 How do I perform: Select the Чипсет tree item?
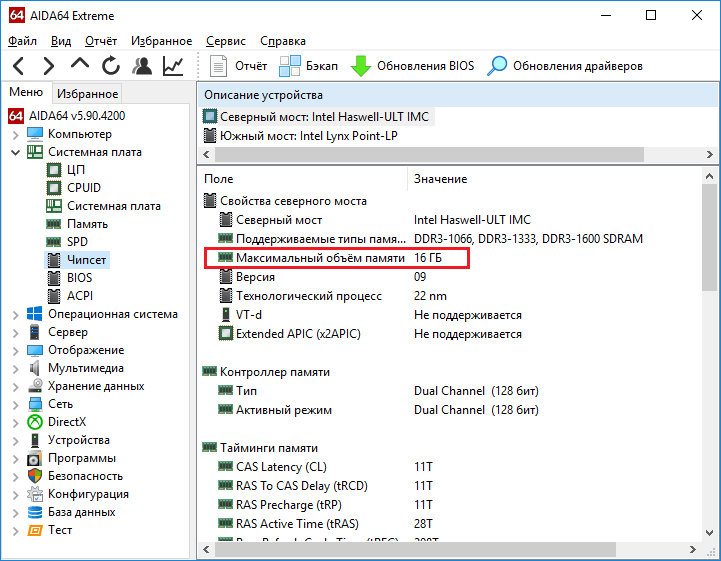pyautogui.click(x=77, y=260)
